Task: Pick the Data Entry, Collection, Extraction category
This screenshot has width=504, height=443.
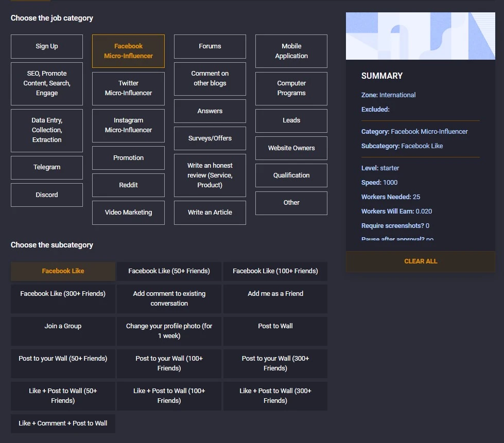Action: 47,130
